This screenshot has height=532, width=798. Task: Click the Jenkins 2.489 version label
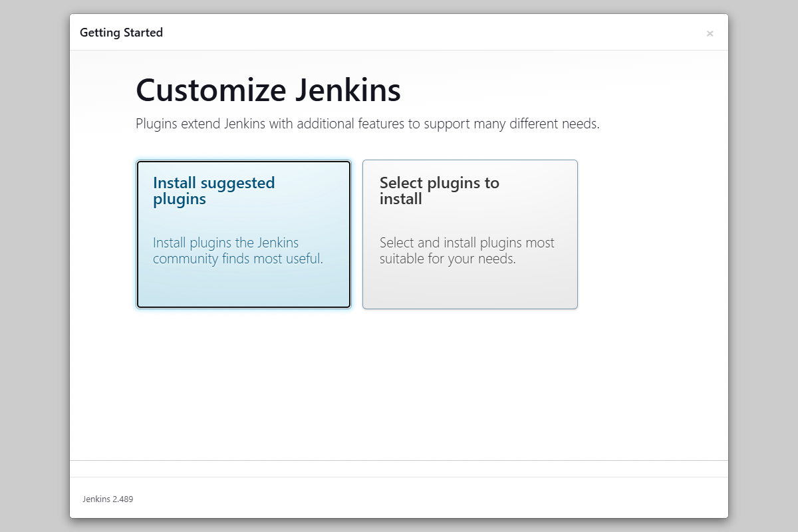[x=106, y=499]
